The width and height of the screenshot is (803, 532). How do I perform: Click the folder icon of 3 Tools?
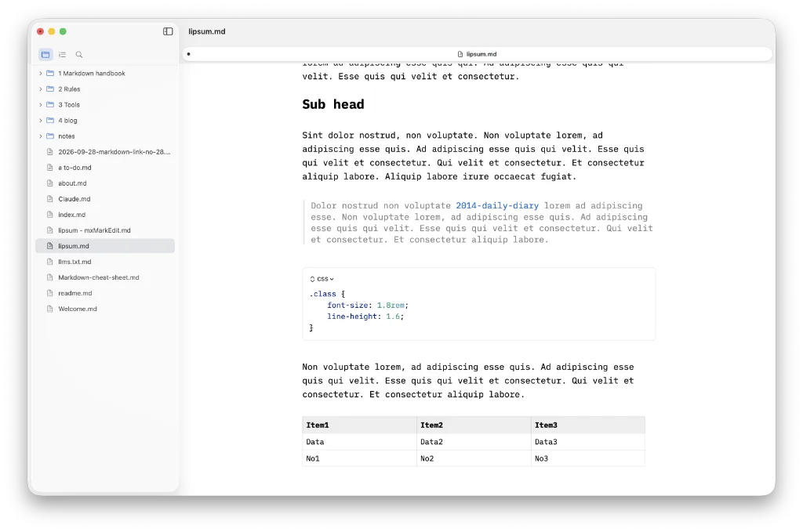50,105
